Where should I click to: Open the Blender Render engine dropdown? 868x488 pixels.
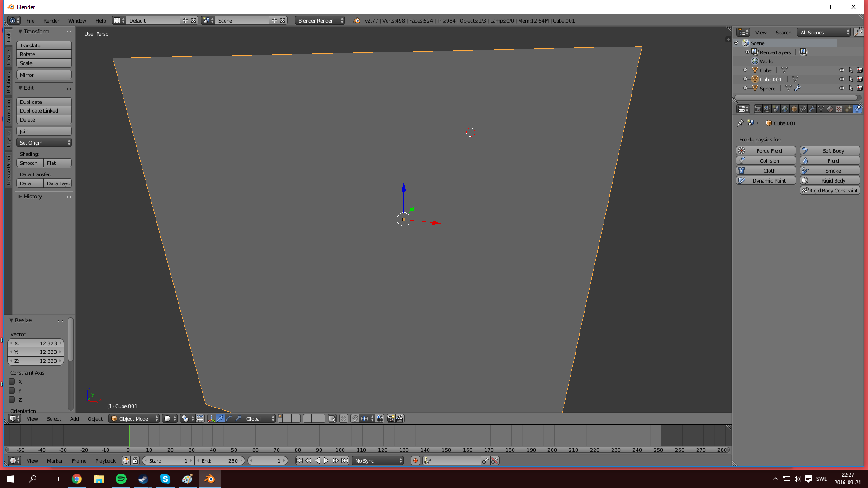tap(320, 21)
